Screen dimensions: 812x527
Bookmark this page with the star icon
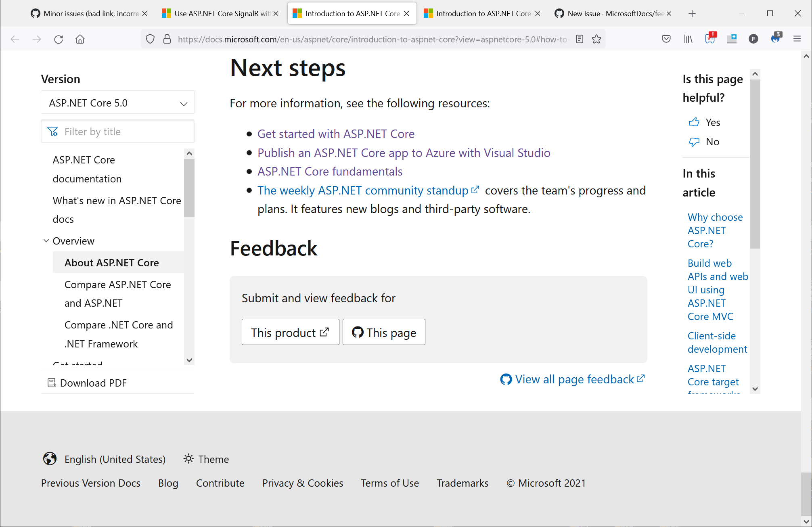pyautogui.click(x=596, y=39)
